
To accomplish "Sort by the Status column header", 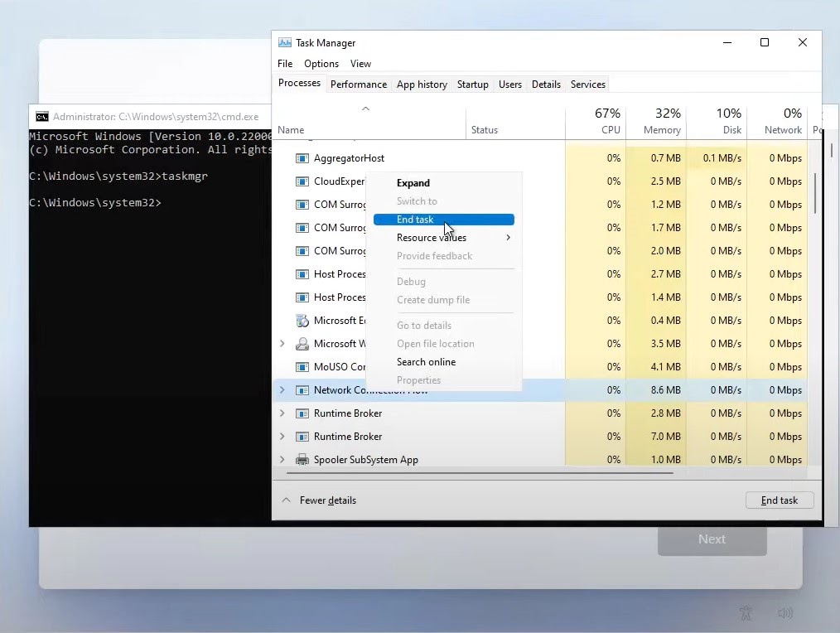I will click(515, 122).
